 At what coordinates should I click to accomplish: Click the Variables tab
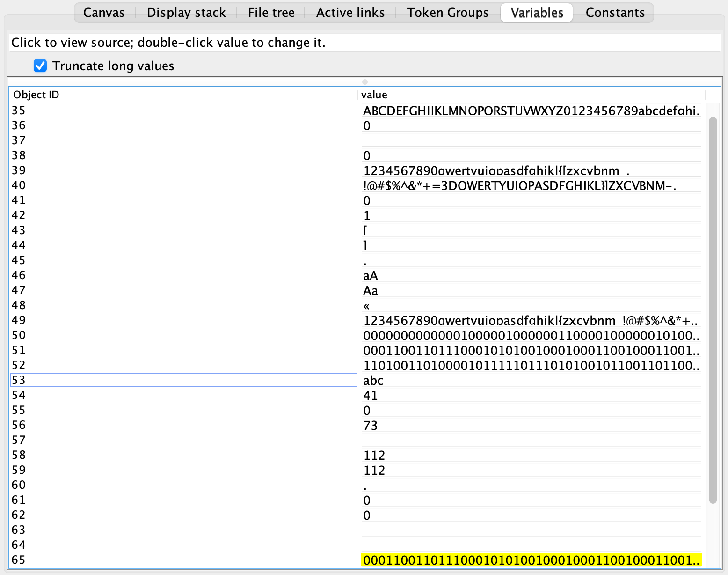point(537,13)
